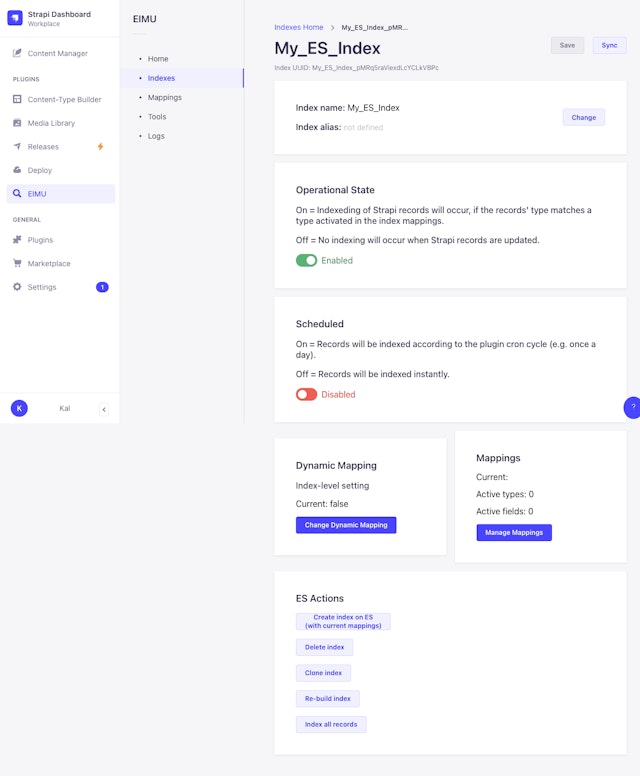Open Media Library via its icon

[17, 123]
